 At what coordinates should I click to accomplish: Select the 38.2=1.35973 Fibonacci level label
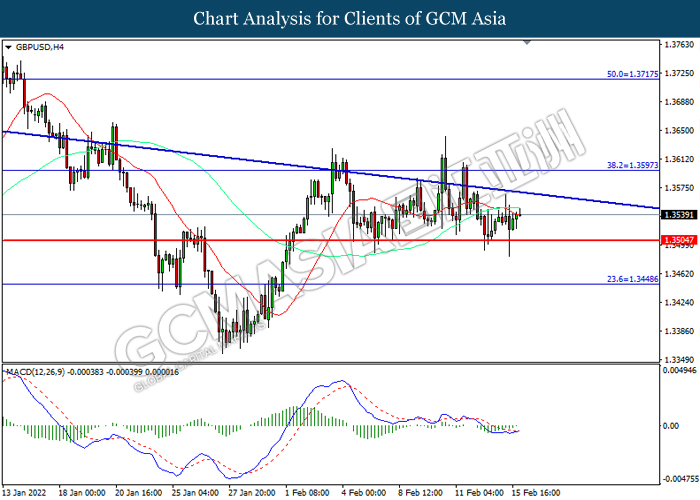pos(632,165)
